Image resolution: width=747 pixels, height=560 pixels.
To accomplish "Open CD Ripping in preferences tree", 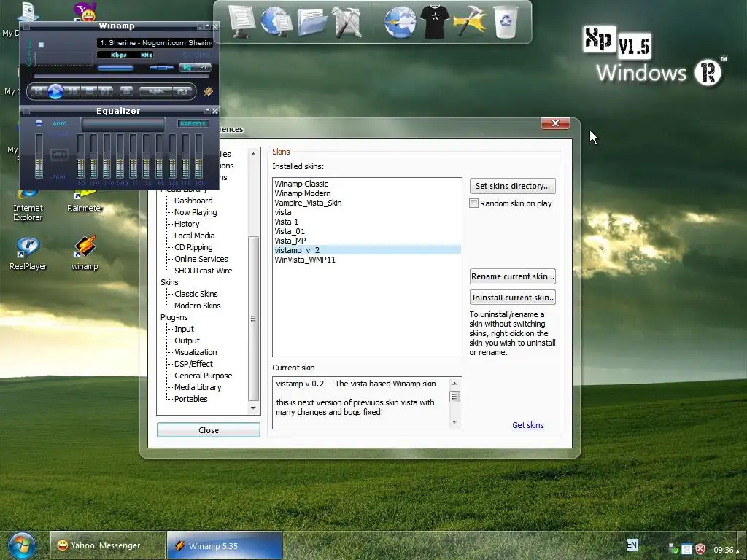I will (193, 248).
